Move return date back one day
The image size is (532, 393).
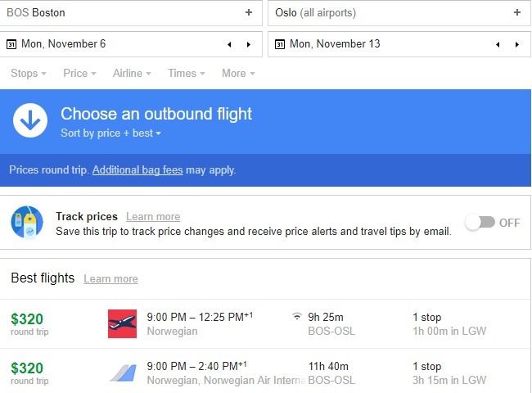497,44
